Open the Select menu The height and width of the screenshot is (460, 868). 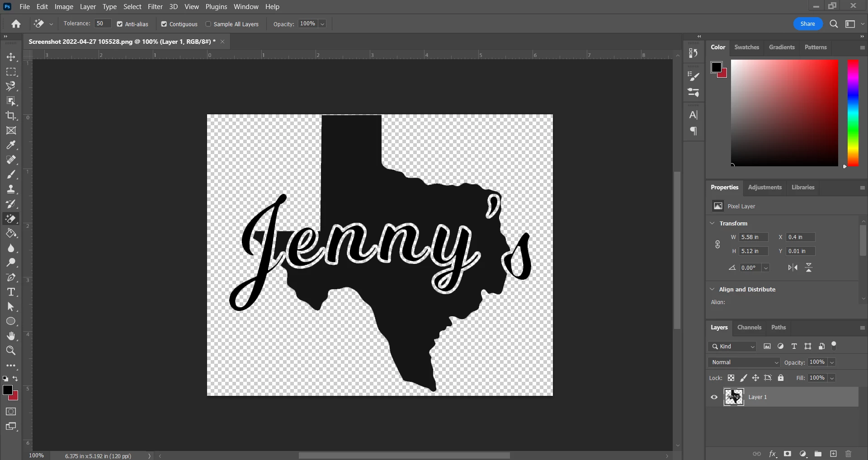point(132,6)
